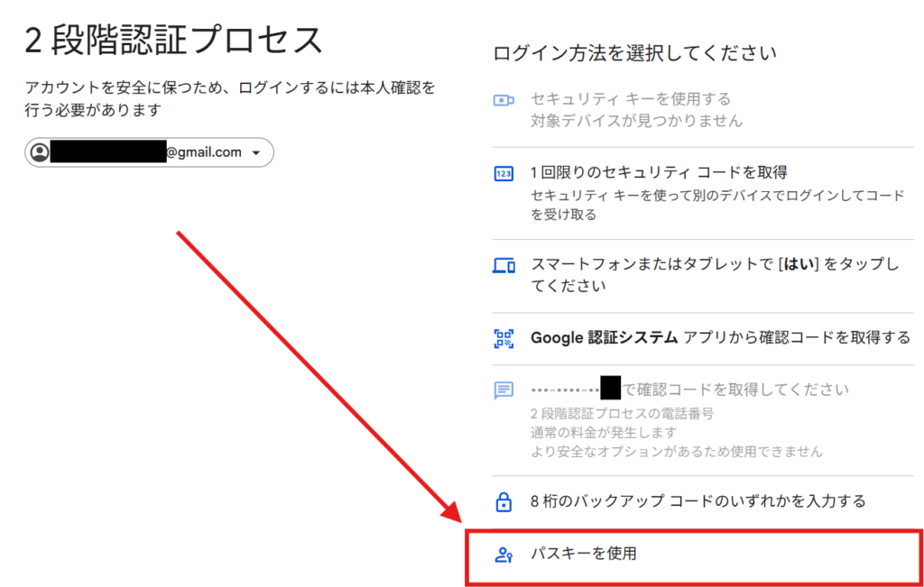Select パスキーを使用 option
This screenshot has width=924, height=587.
[583, 554]
